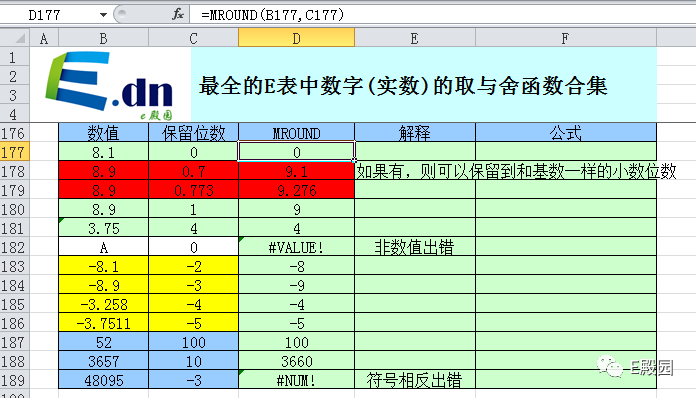Click cell 符号相反出错
696x398 pixels.
pos(415,380)
